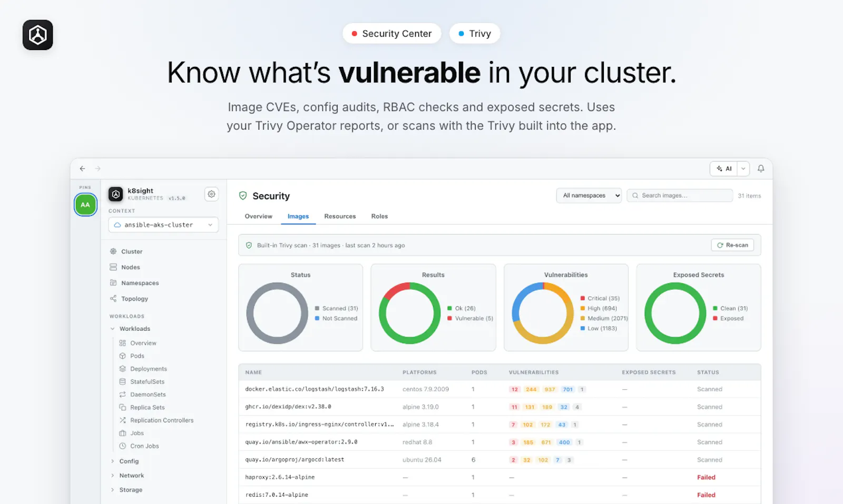Image resolution: width=843 pixels, height=504 pixels.
Task: Click the Search images field
Action: click(x=680, y=195)
